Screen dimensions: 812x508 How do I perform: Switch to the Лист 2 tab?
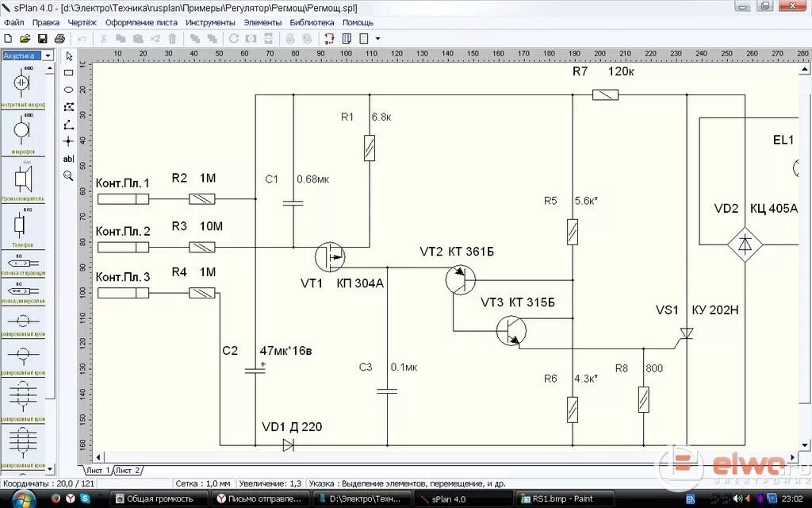pyautogui.click(x=128, y=470)
